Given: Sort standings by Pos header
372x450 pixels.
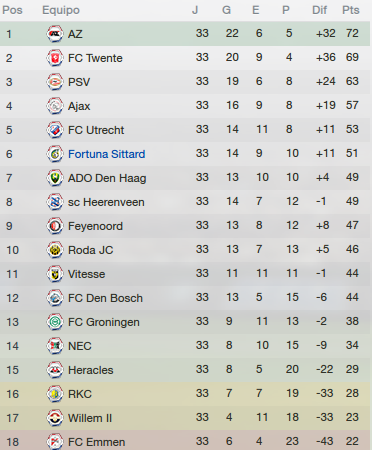Looking at the screenshot, I should 12,10.
